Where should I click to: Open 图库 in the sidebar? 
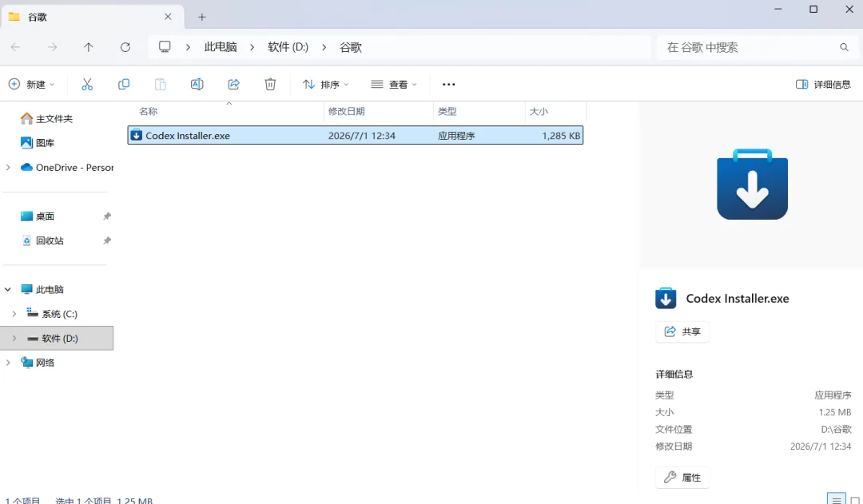click(x=45, y=142)
